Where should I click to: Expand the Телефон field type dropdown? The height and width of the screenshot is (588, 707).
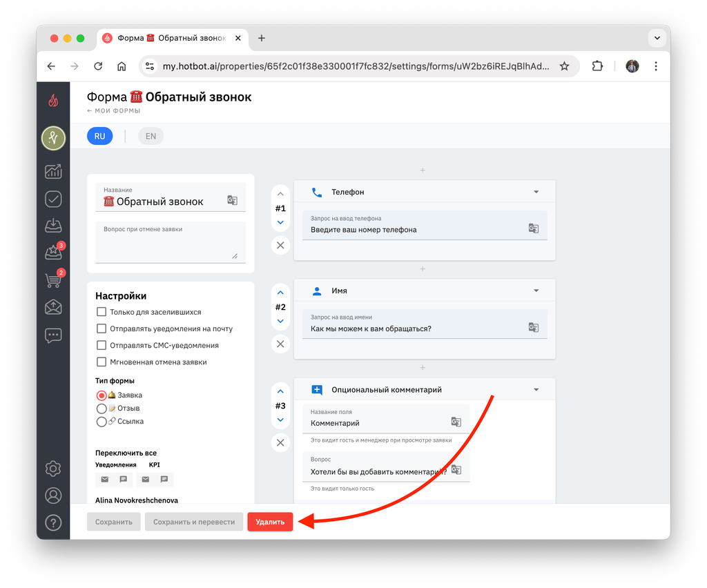pos(536,192)
